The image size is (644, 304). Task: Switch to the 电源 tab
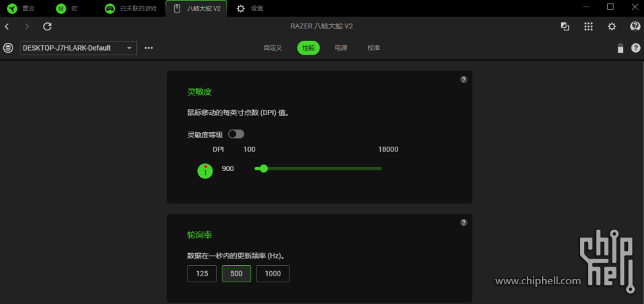341,48
